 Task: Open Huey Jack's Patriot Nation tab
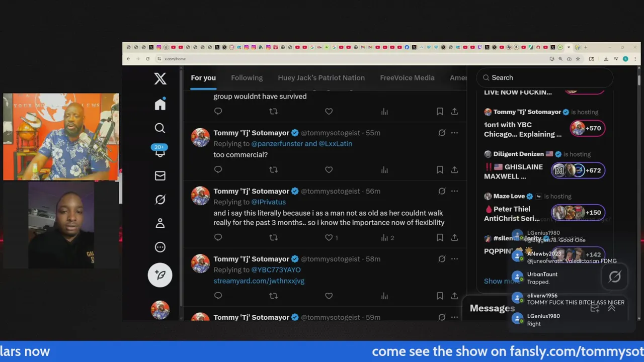pos(321,78)
